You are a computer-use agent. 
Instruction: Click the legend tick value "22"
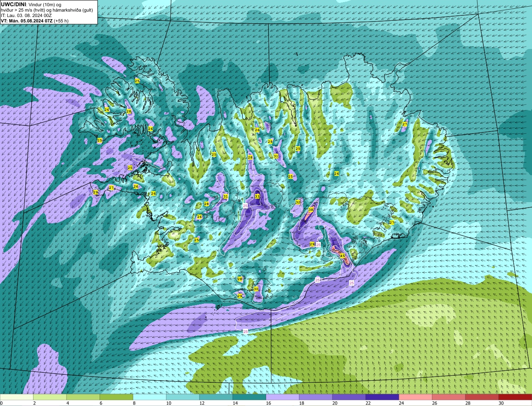click(368, 403)
